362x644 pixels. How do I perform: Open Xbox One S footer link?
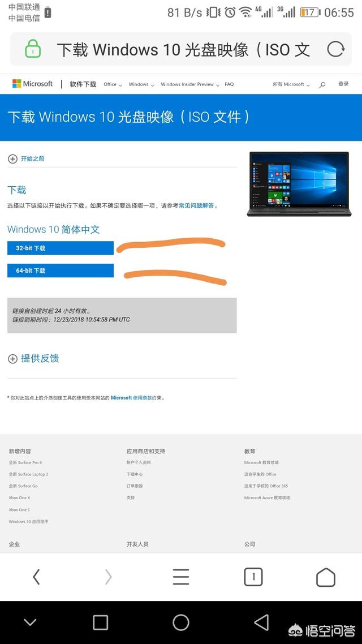click(x=19, y=510)
